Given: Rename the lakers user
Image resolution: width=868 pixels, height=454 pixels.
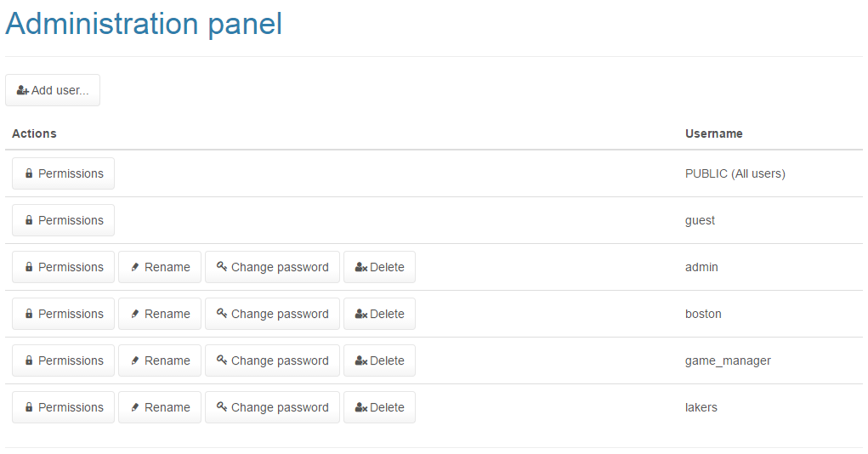Looking at the screenshot, I should pos(160,407).
